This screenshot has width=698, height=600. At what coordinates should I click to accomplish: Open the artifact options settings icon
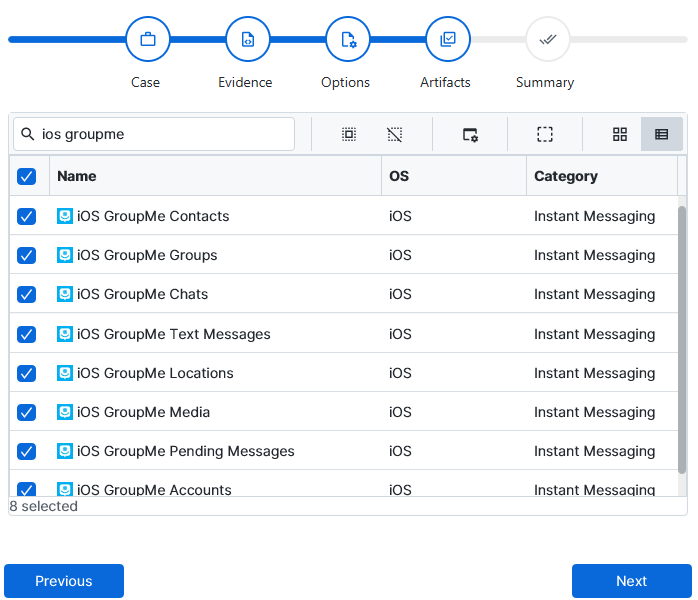click(470, 134)
